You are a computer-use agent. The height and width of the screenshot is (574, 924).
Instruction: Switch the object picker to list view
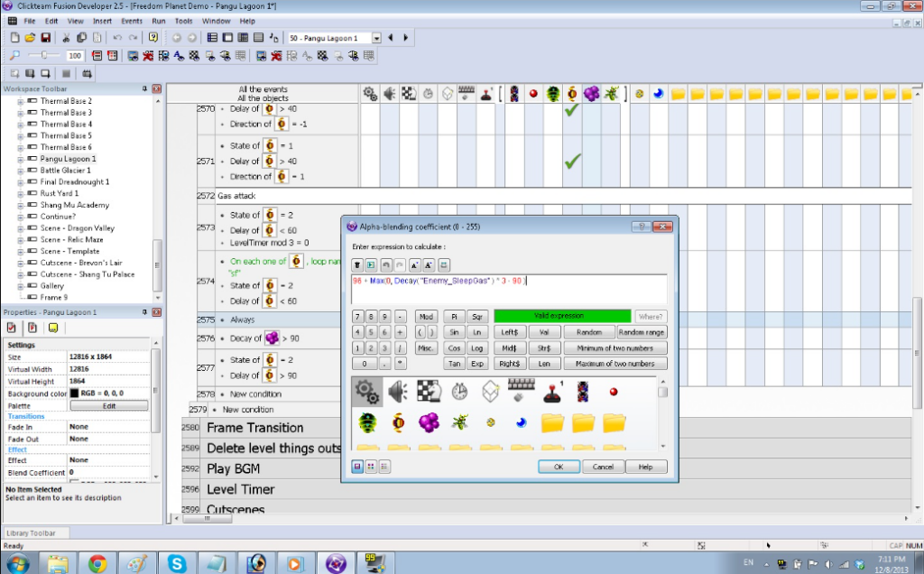click(385, 467)
